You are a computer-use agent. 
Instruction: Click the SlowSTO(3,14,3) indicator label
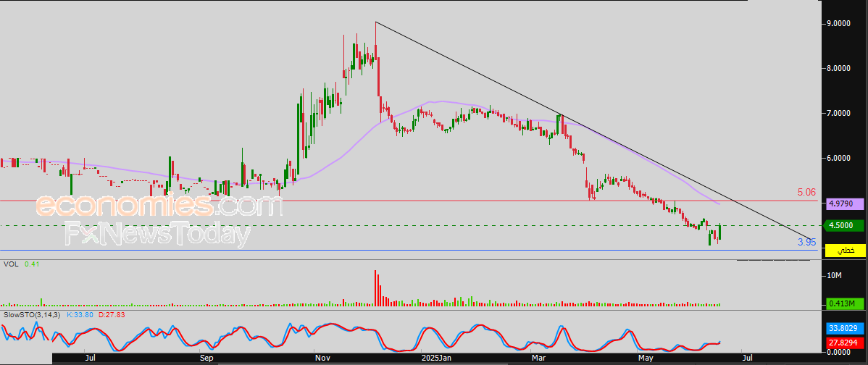point(33,315)
